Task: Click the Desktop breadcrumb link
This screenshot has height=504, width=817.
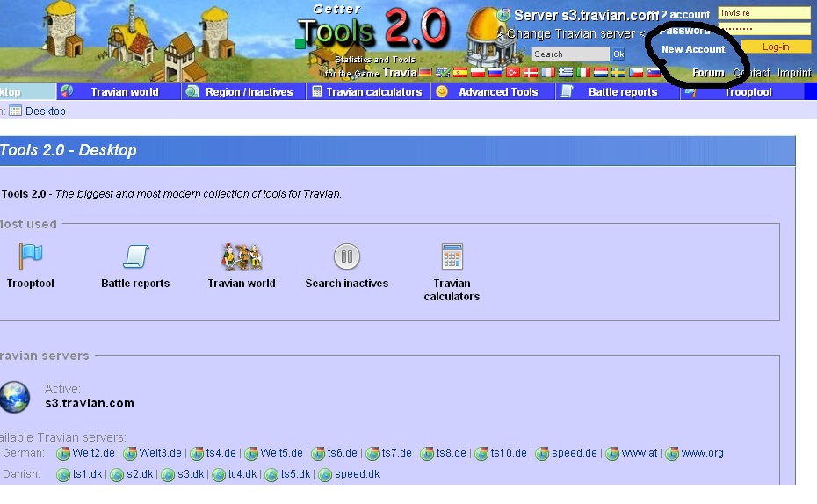Action: [46, 111]
